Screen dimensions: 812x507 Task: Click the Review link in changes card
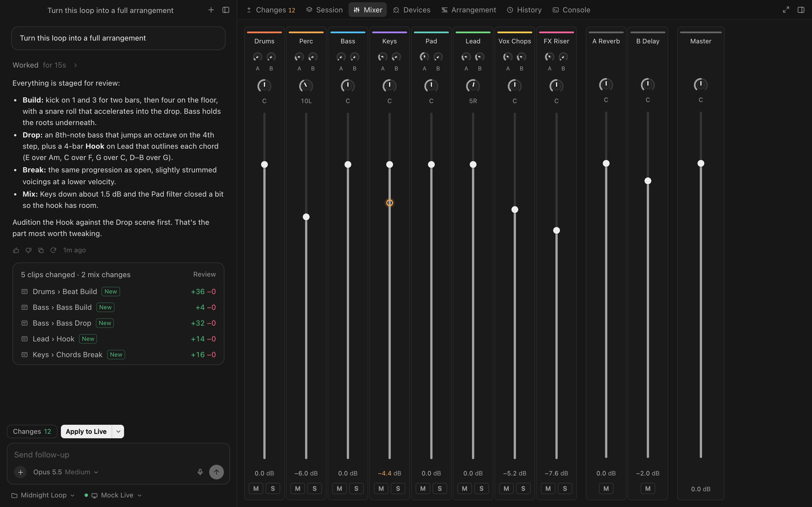[204, 274]
